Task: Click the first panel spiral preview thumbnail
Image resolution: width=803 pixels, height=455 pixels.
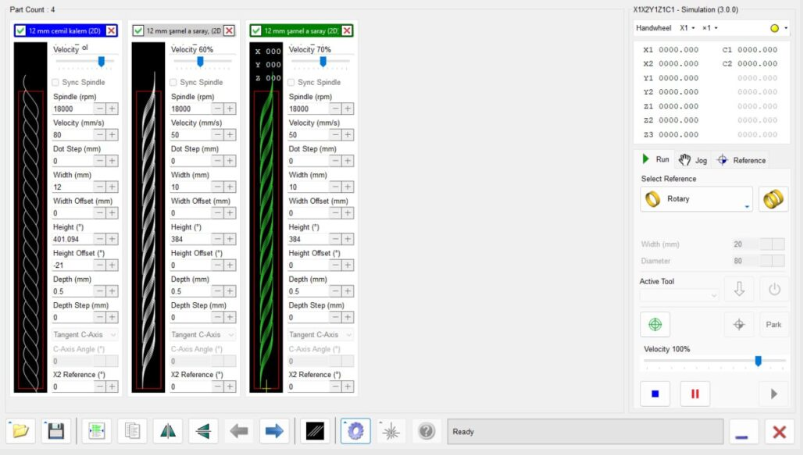Action: coord(31,218)
